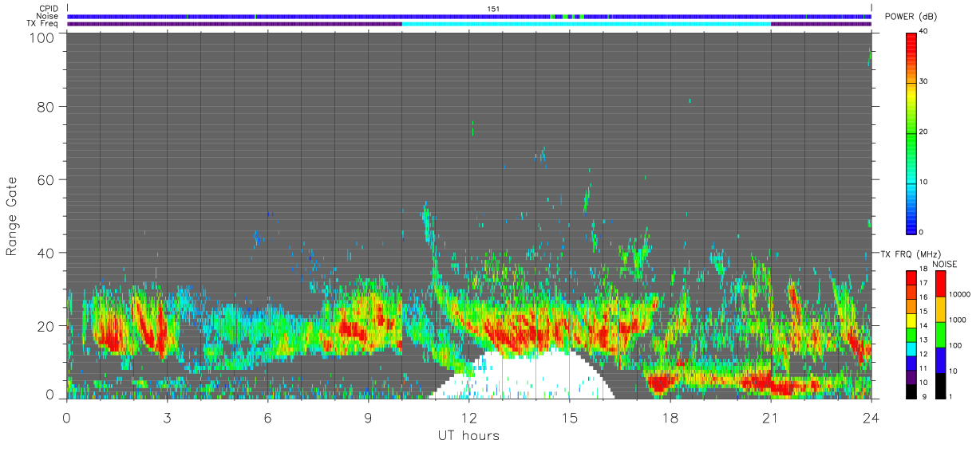Click the 21 tick on UT hours axis

771,417
